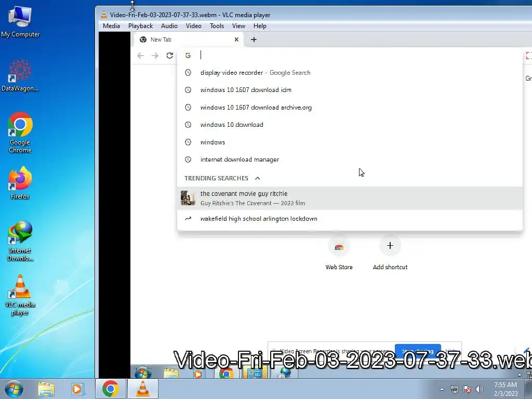Open the VLC Tools menu

pyautogui.click(x=217, y=26)
